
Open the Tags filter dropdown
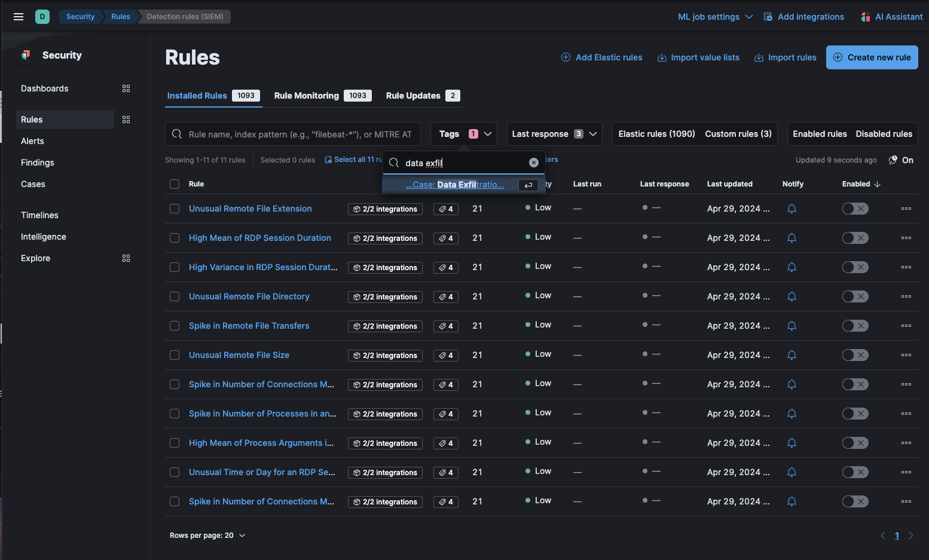click(463, 133)
